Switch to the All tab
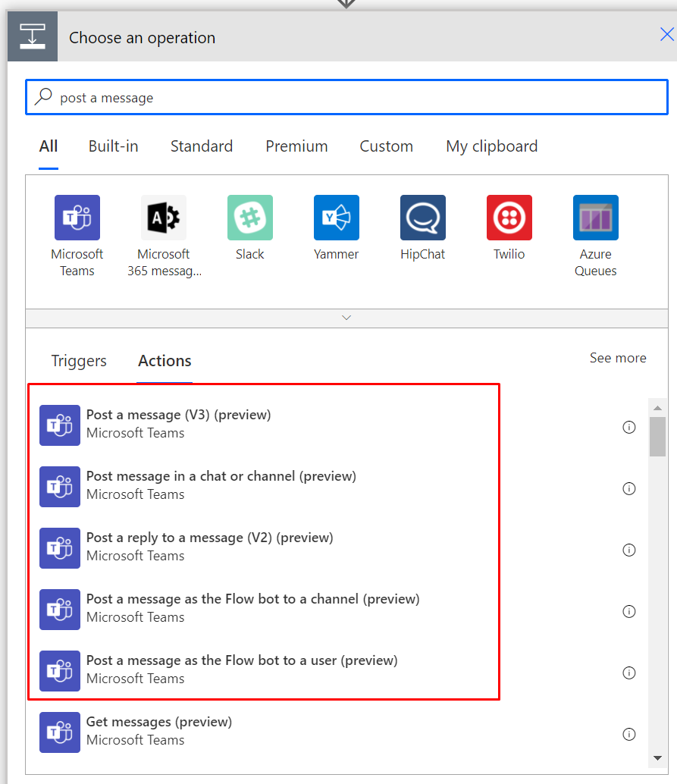 (x=49, y=146)
